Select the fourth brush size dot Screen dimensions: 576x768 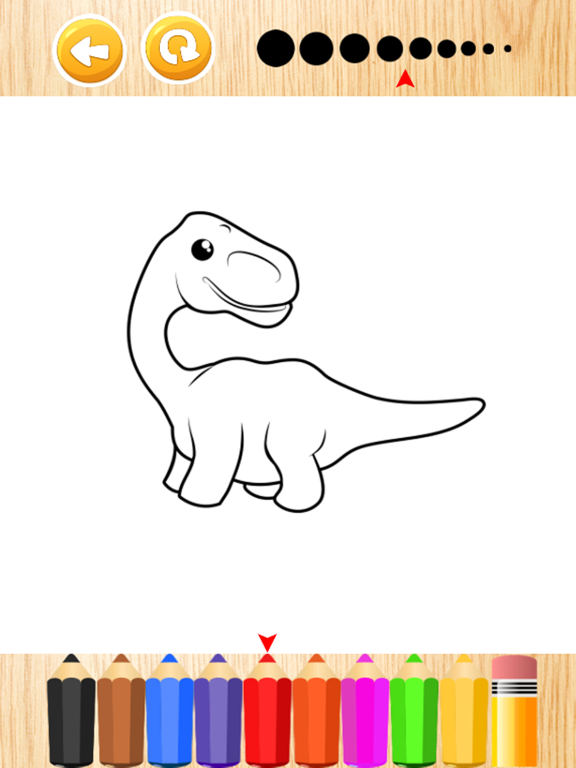point(390,48)
